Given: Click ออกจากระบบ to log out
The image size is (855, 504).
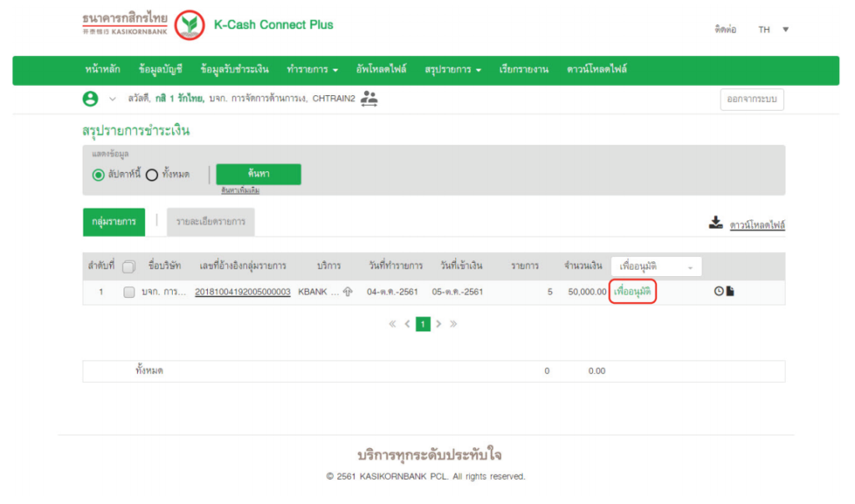Looking at the screenshot, I should point(753,98).
